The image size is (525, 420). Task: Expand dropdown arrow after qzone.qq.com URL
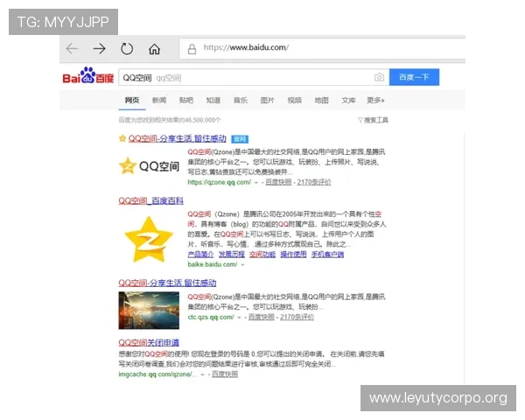[x=256, y=183]
